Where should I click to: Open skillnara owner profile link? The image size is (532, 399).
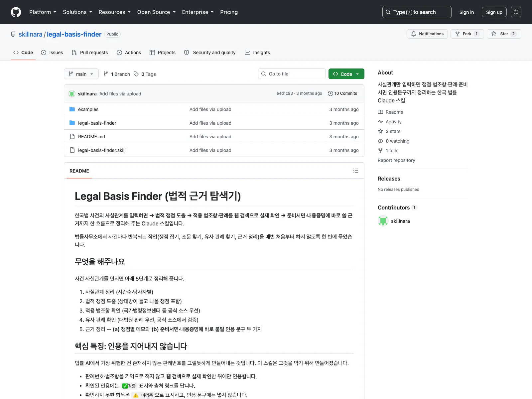[x=30, y=34]
